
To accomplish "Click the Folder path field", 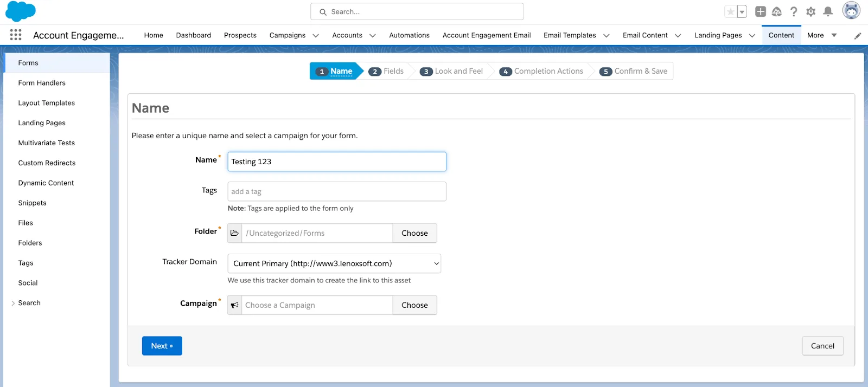I will pos(317,233).
